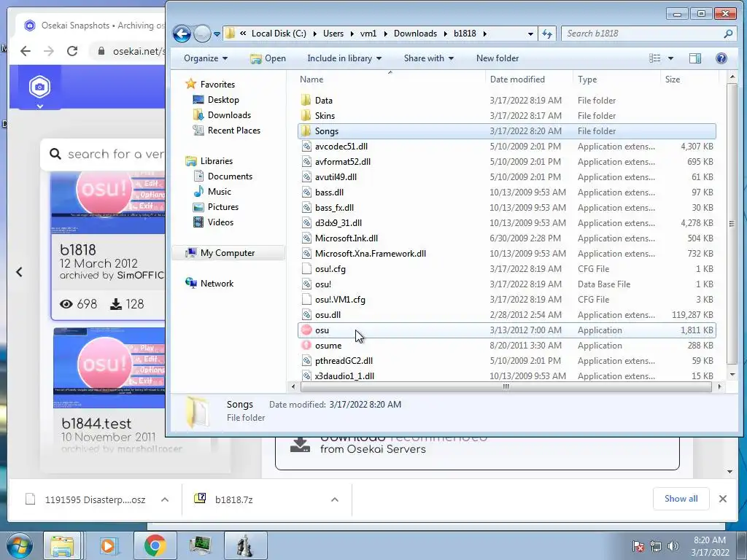Screen dimensions: 747x560
Task: Click the b1844.test snapshot thumbnail
Action: (109, 367)
